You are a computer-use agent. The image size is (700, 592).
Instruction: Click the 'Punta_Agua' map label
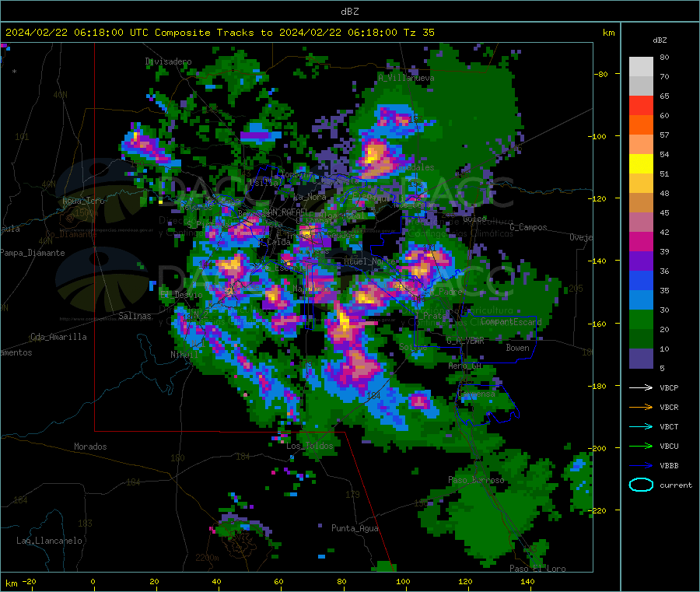(355, 528)
